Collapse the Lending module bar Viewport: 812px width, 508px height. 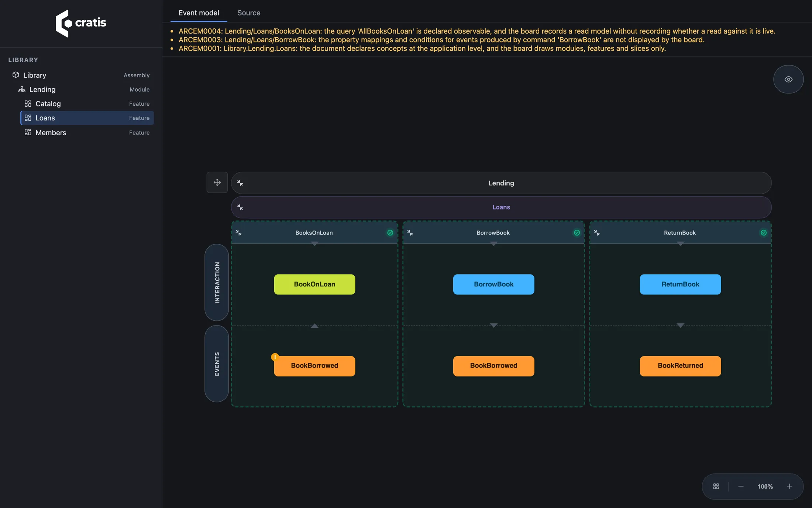click(x=240, y=183)
